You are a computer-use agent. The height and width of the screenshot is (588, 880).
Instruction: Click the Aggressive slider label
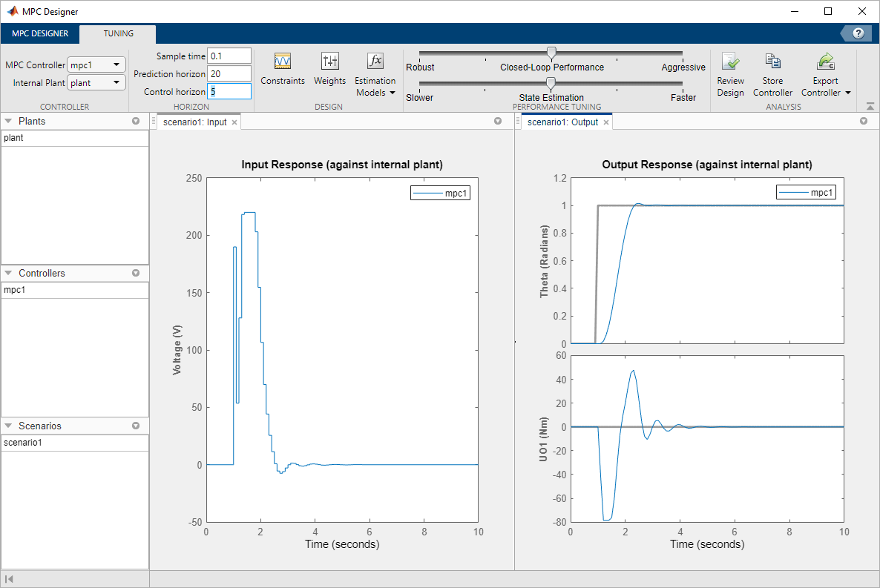[683, 67]
